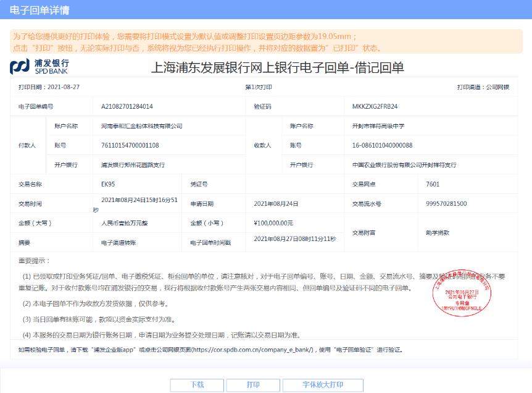Click transaction serial number 999570281500
The height and width of the screenshot is (393, 532).
[x=446, y=203]
